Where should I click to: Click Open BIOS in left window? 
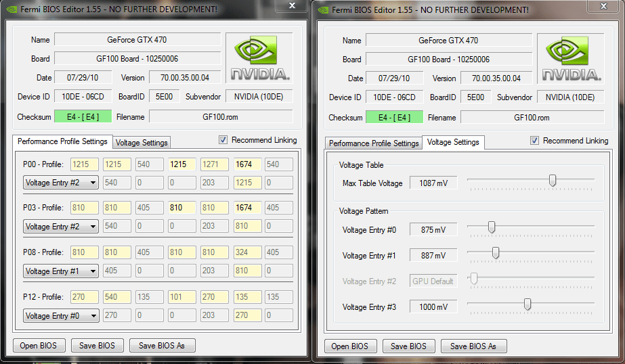(x=39, y=345)
